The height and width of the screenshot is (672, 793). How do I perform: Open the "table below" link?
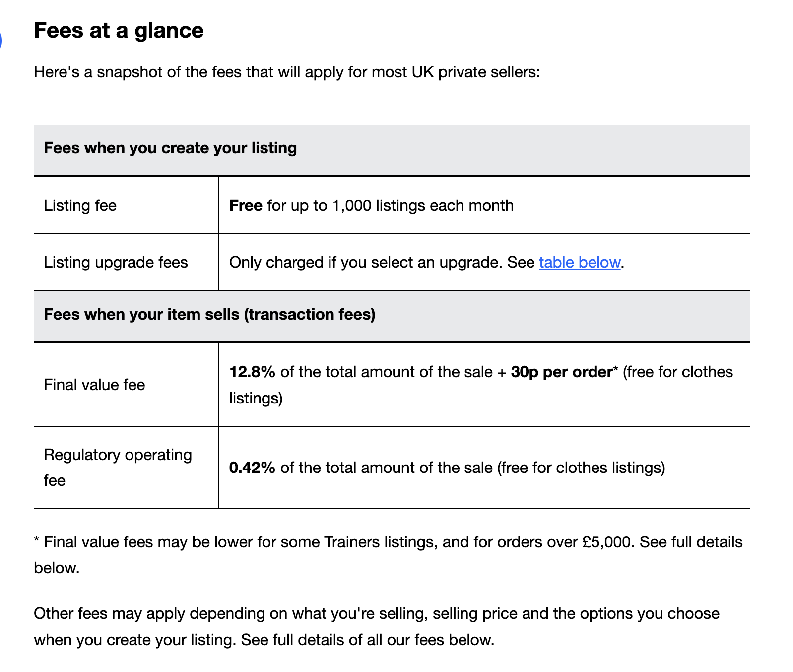tap(579, 262)
